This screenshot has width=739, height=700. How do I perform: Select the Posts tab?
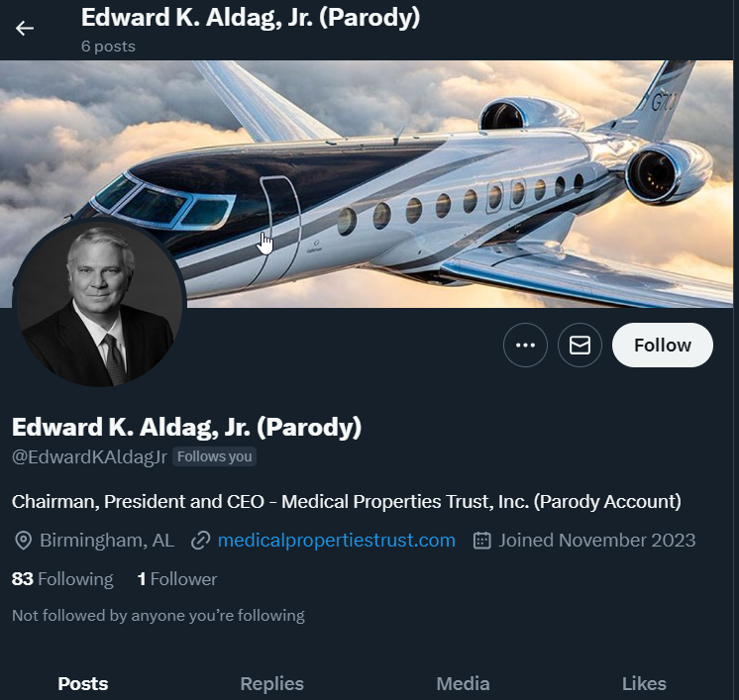(83, 683)
